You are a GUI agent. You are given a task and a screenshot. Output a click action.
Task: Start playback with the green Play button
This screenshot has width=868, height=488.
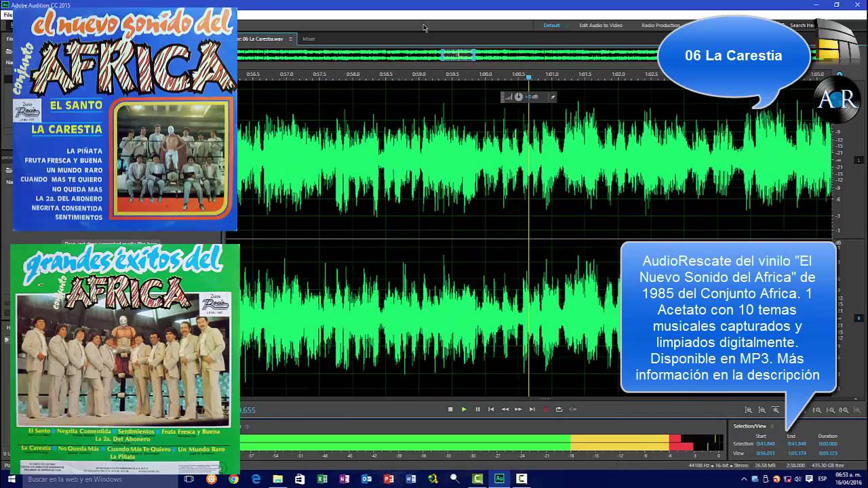[464, 409]
